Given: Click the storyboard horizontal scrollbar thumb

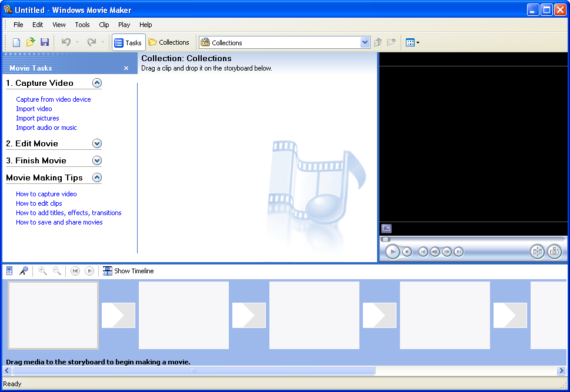Looking at the screenshot, I should (194, 371).
